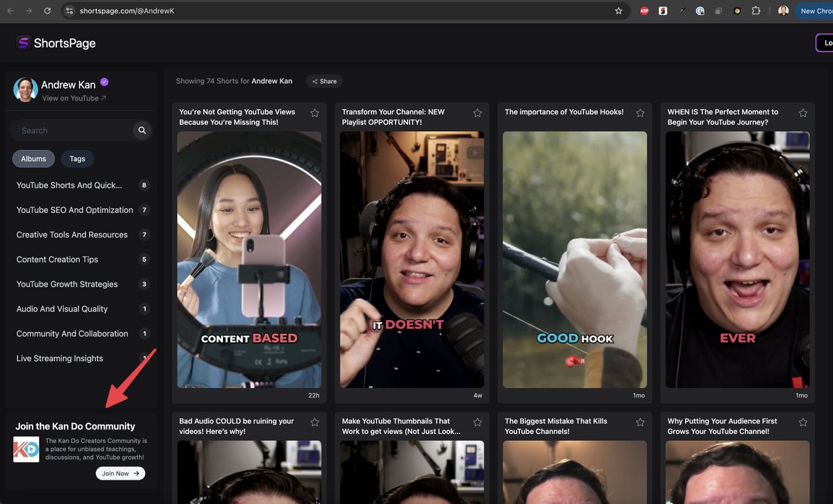Image resolution: width=833 pixels, height=504 pixels.
Task: Click the 'Join the Kan Do Community' heading
Action: click(x=75, y=426)
